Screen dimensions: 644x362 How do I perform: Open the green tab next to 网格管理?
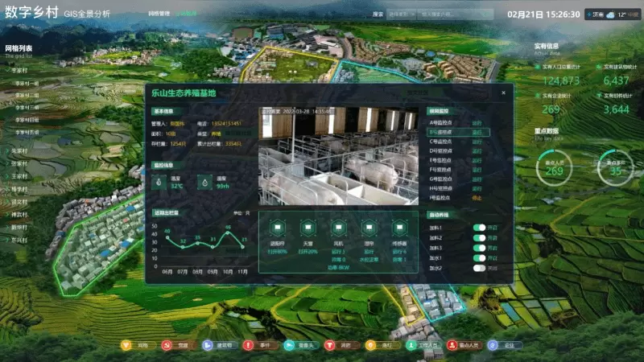(186, 14)
